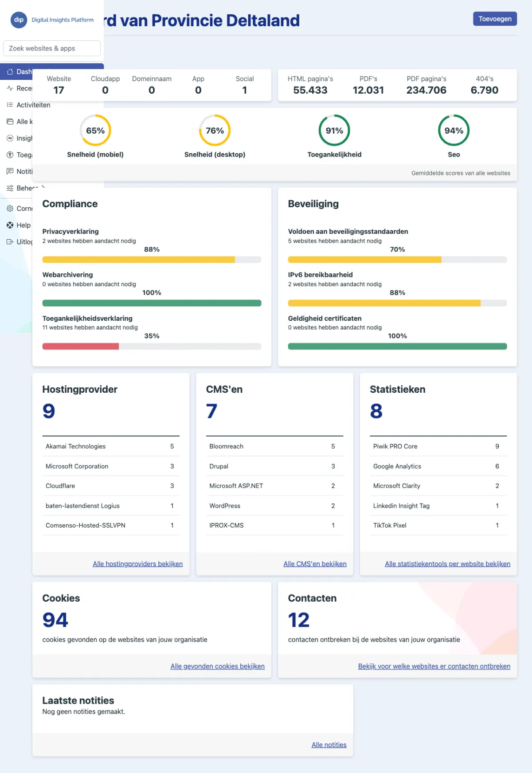Select the Microsoft ASP.NET row

[274, 486]
